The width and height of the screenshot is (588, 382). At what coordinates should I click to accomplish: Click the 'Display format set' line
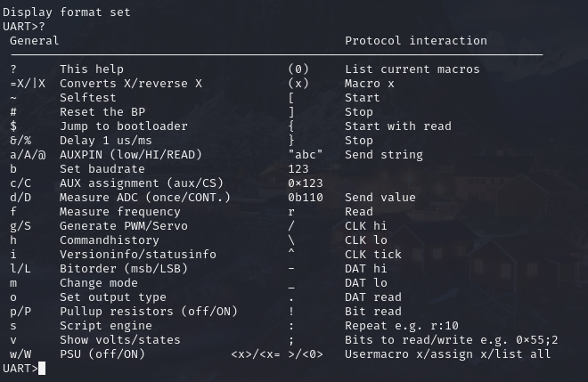tap(66, 12)
